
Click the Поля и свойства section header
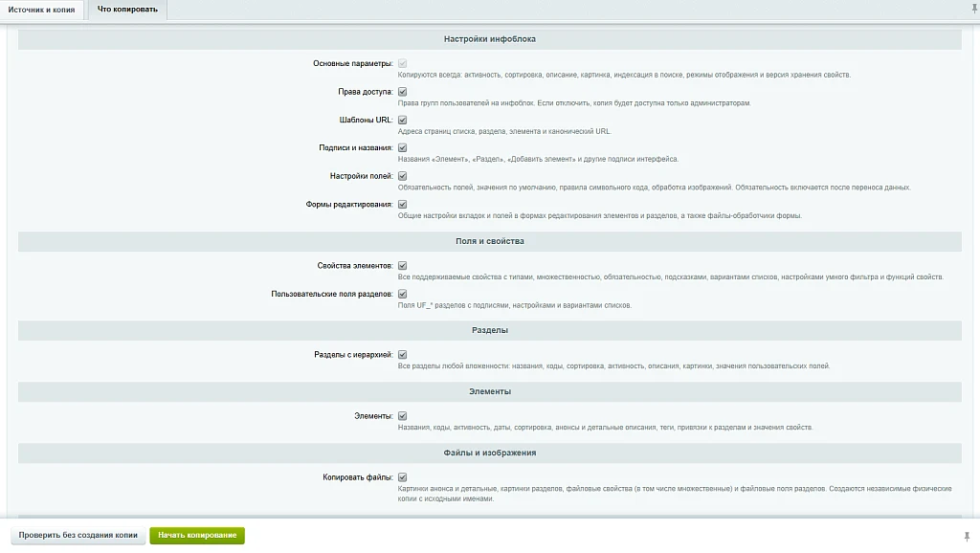490,241
